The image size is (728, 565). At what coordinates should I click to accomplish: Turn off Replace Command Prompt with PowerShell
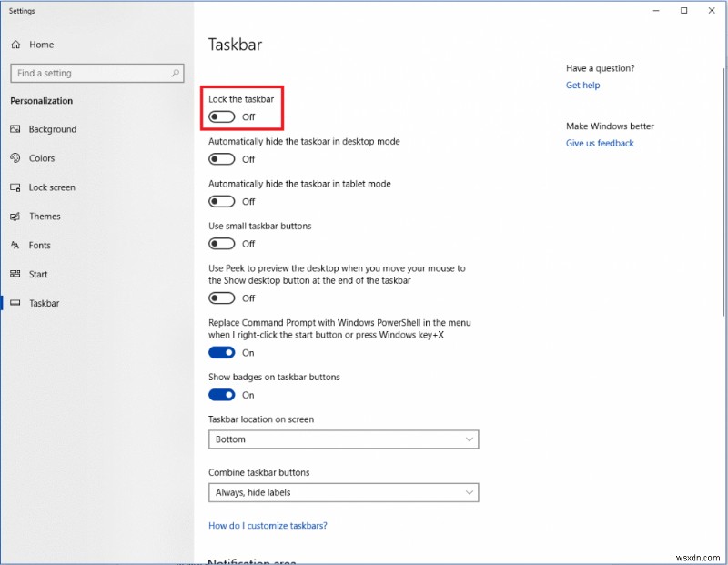click(x=223, y=352)
